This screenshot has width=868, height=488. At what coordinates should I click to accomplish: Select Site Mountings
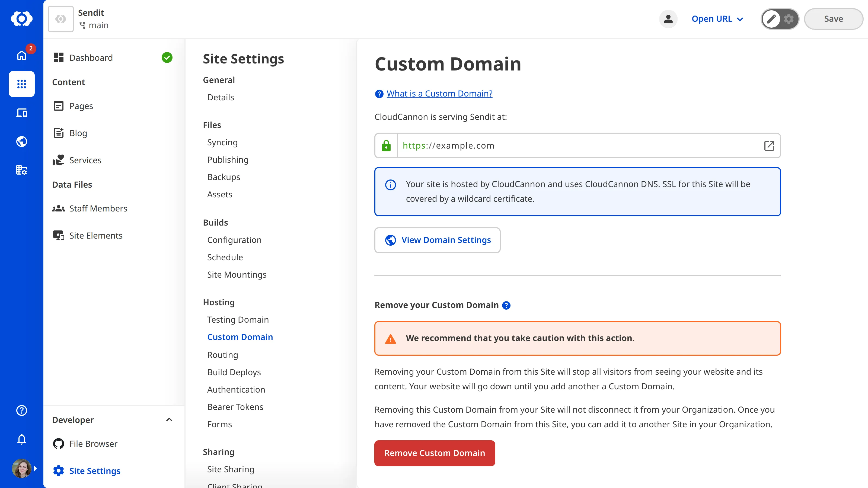point(237,275)
